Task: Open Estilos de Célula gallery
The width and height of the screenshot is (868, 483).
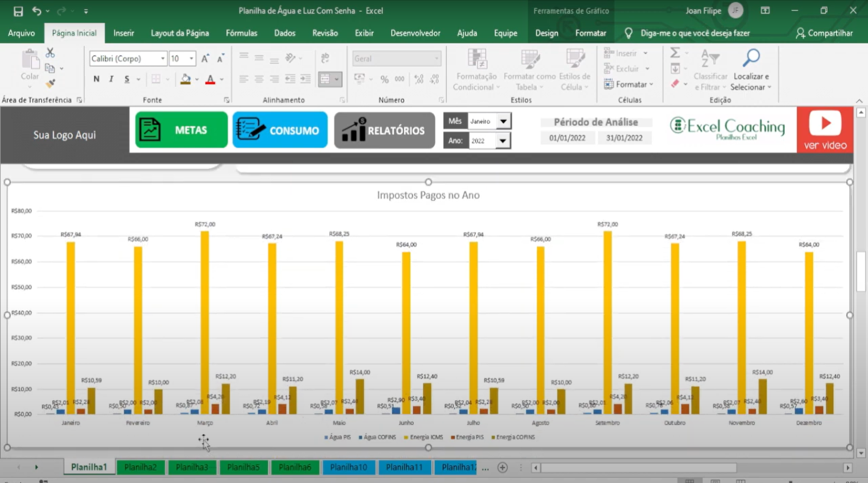Action: click(x=575, y=70)
